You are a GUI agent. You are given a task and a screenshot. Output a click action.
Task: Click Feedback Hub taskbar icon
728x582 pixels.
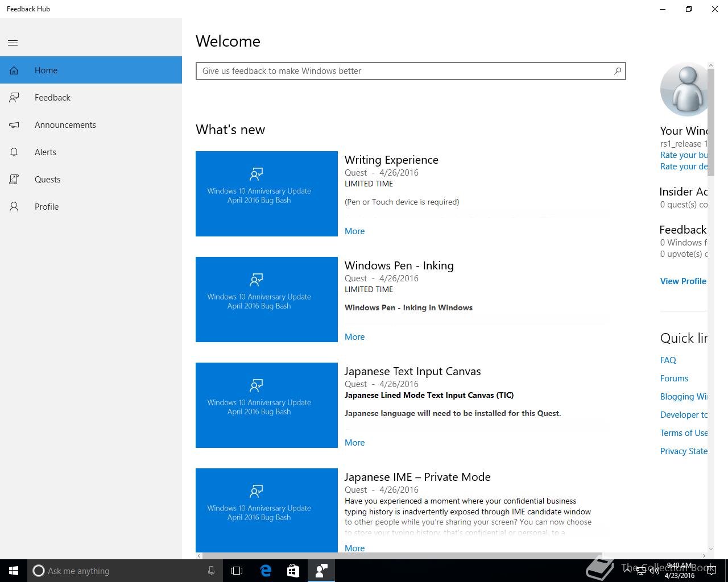321,571
